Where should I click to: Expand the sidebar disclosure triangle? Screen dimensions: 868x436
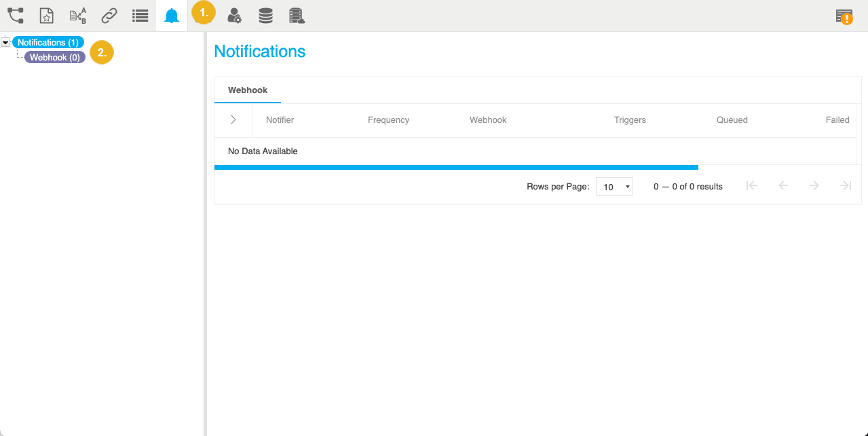[x=5, y=41]
